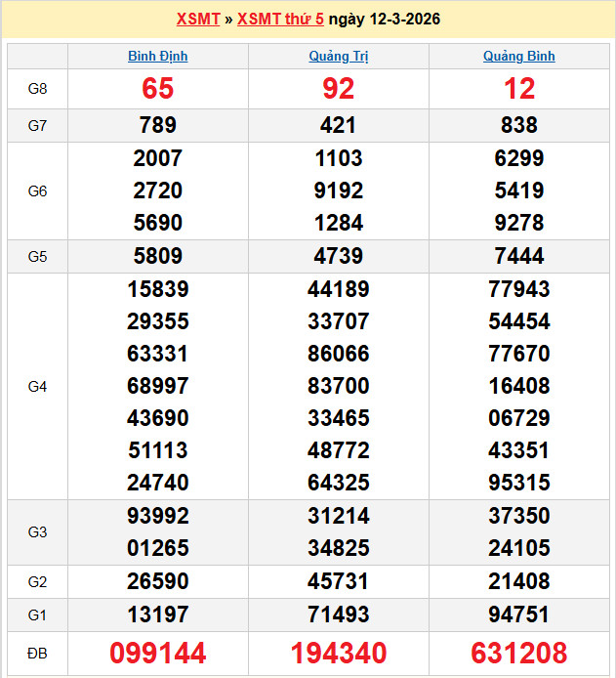
Task: Open the Bình Định province link
Action: click(158, 57)
